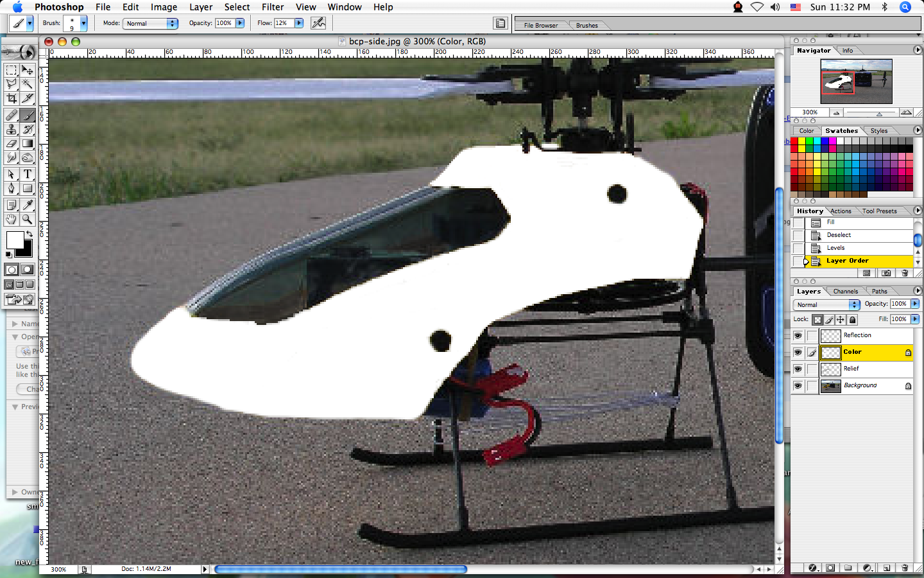Select the Eraser tool
The width and height of the screenshot is (924, 578).
click(12, 144)
